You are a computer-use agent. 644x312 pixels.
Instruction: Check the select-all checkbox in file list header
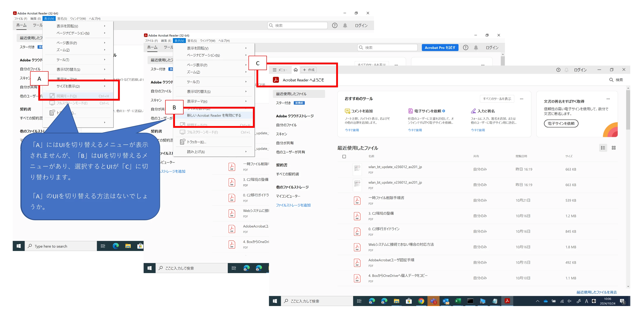click(344, 157)
